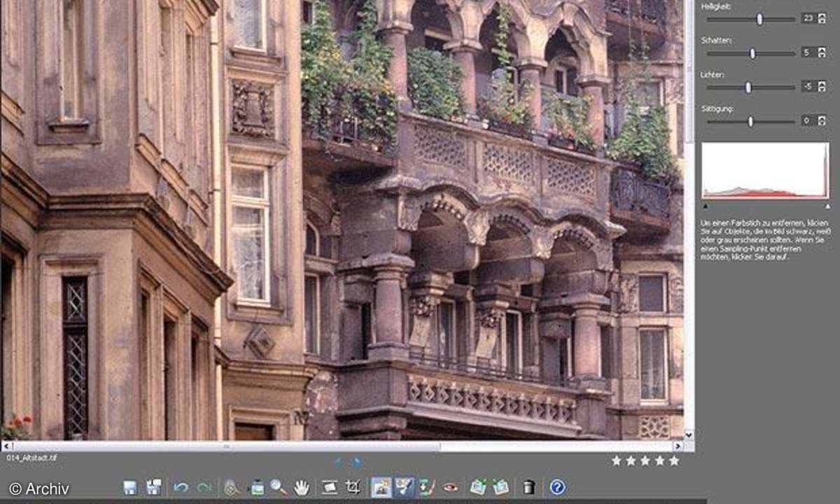Click the Helligkeit value input field

808,18
